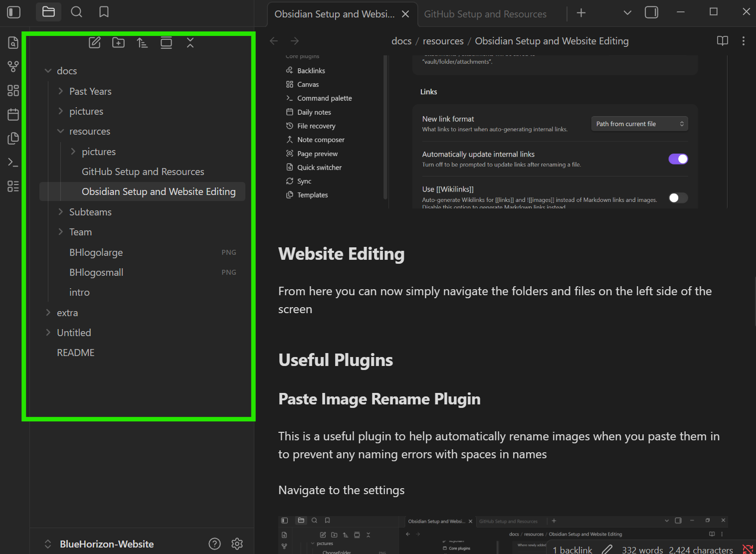Open command palette ribbon icon
The image size is (756, 554).
coord(13,162)
